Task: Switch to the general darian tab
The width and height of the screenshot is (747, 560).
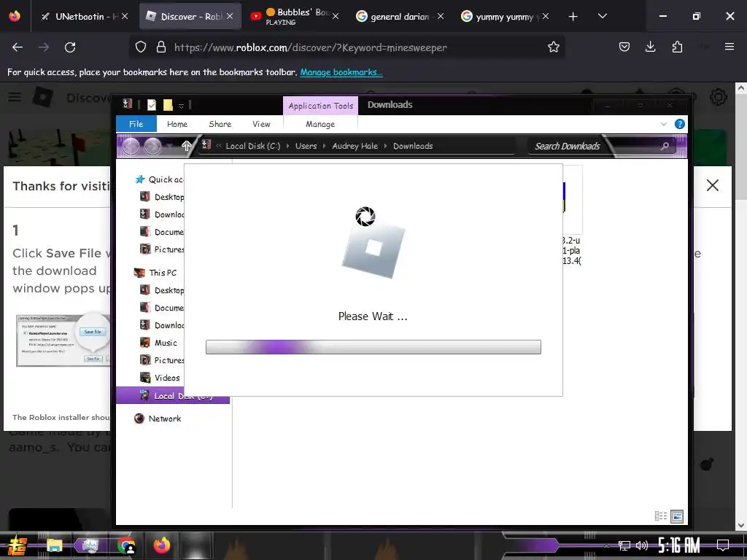Action: [x=399, y=17]
